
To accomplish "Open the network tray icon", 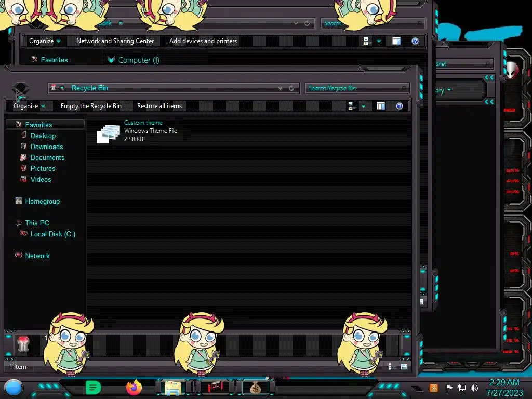I will tap(462, 388).
